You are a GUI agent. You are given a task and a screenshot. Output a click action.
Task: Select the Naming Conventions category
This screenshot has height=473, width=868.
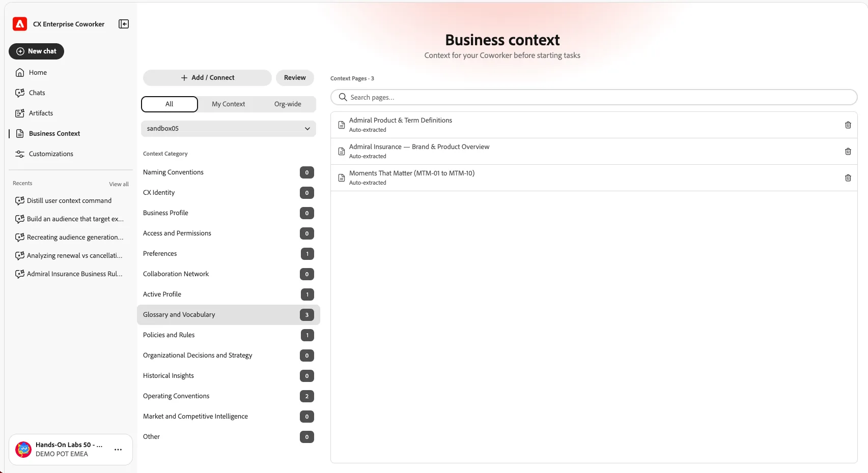pyautogui.click(x=229, y=172)
